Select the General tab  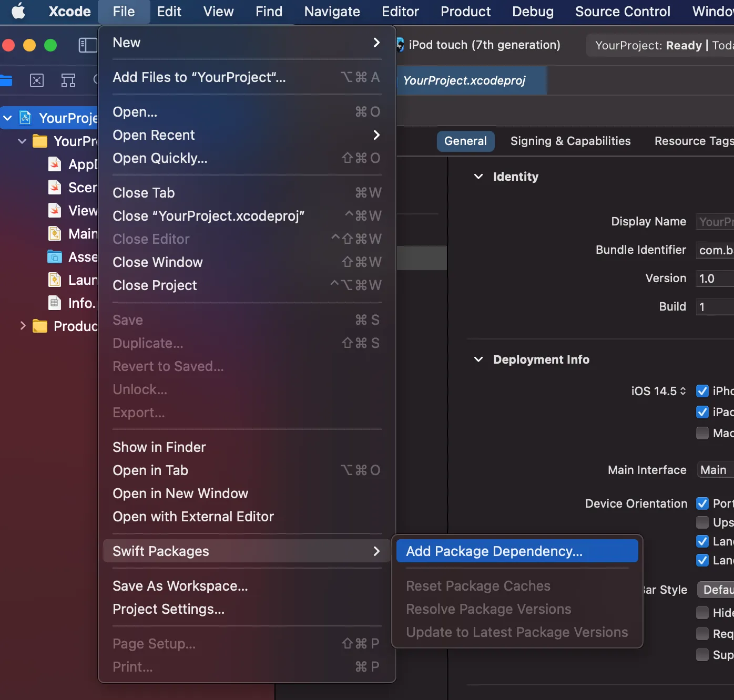(x=465, y=141)
